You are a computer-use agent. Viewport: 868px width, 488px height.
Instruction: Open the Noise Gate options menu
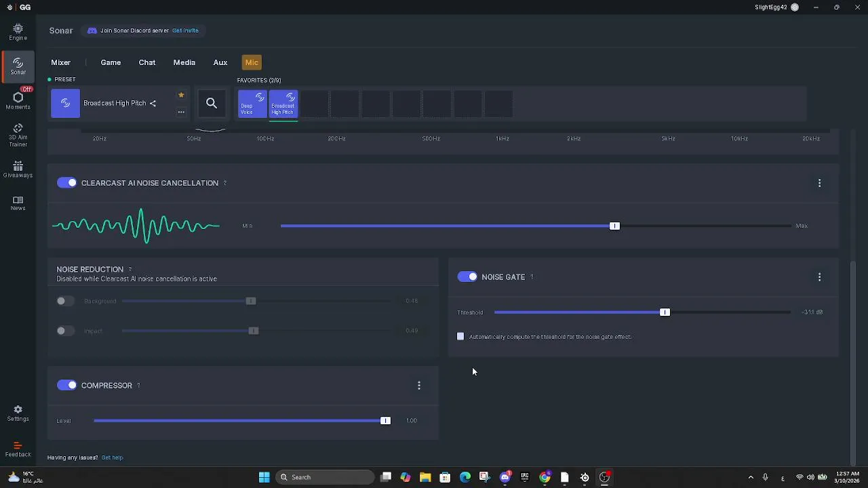point(819,277)
